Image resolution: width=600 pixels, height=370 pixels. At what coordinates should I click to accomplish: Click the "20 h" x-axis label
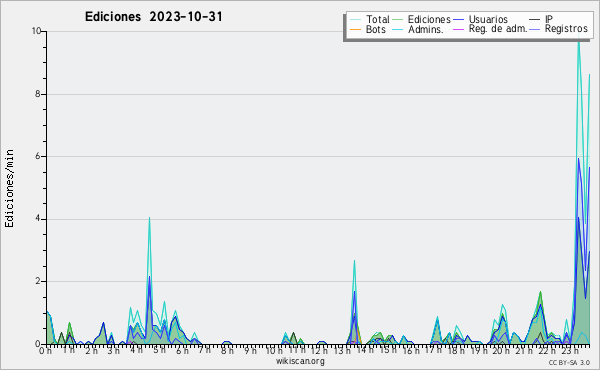[x=501, y=350]
